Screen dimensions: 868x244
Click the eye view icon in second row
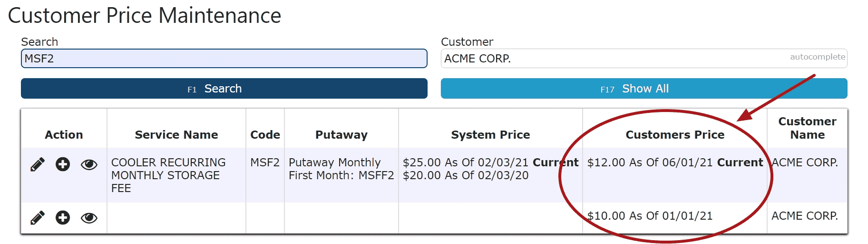(89, 218)
